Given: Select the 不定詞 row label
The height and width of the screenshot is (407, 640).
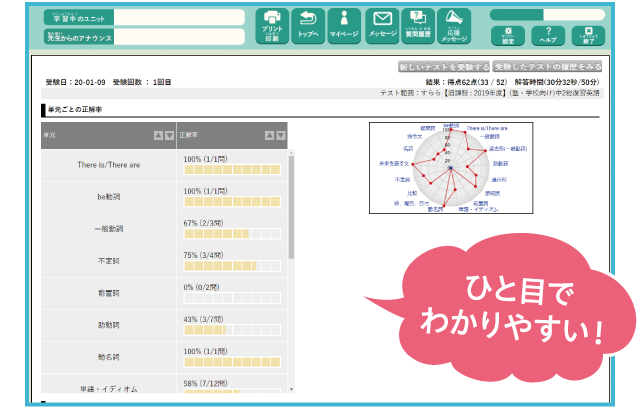Looking at the screenshot, I should (x=109, y=261).
